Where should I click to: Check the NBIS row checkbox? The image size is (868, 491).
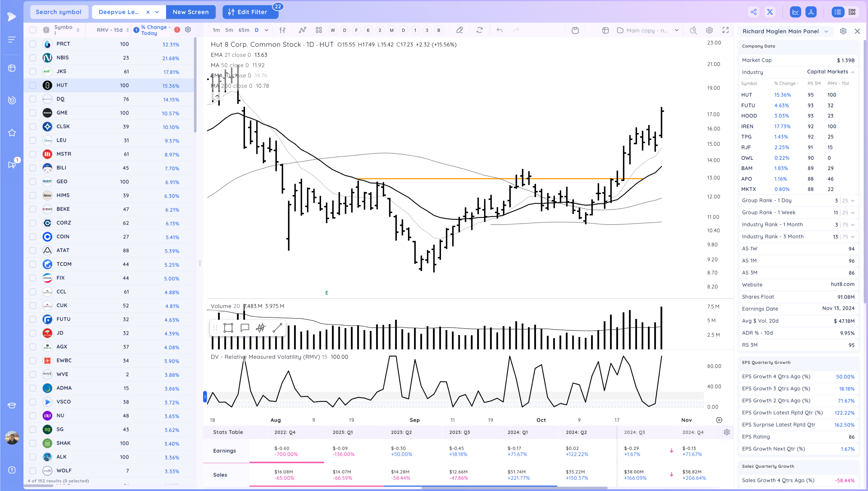[33, 58]
